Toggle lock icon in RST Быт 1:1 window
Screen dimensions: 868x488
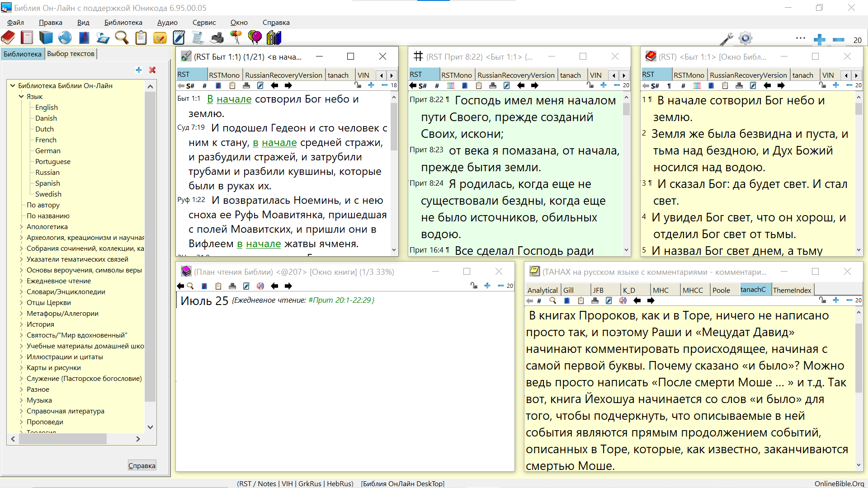click(358, 85)
